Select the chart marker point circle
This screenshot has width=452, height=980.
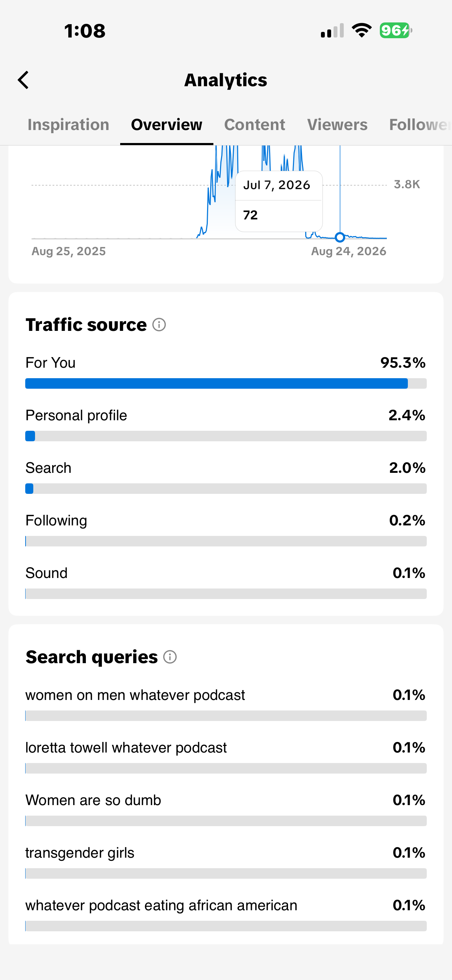coord(340,237)
